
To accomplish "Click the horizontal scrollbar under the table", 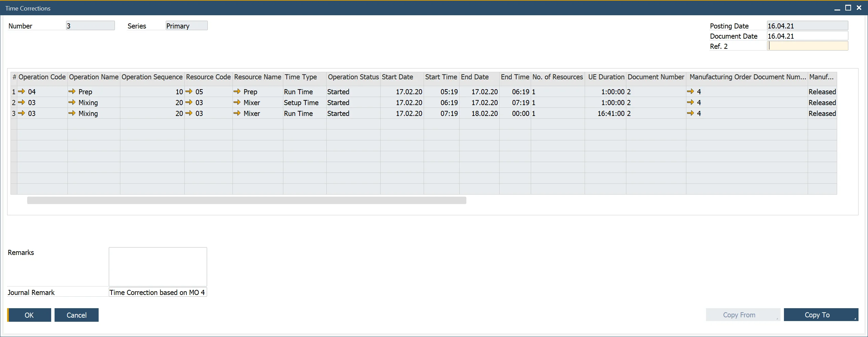I will tap(246, 201).
